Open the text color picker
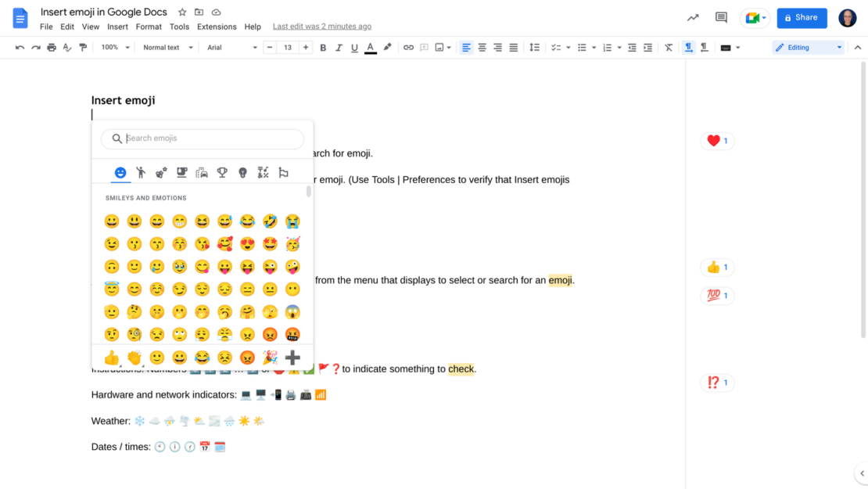This screenshot has width=868, height=489. tap(370, 47)
